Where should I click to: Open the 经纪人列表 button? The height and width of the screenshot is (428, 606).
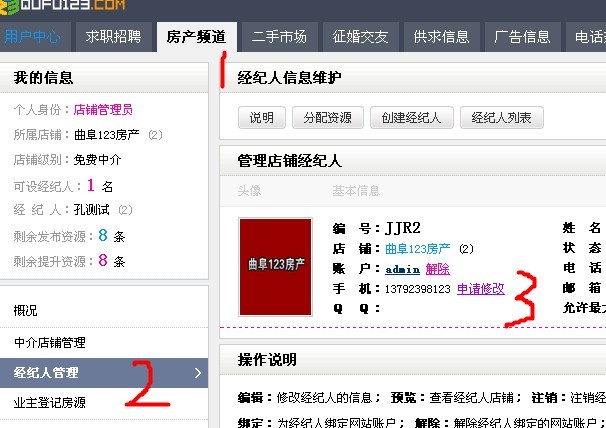pyautogui.click(x=501, y=118)
